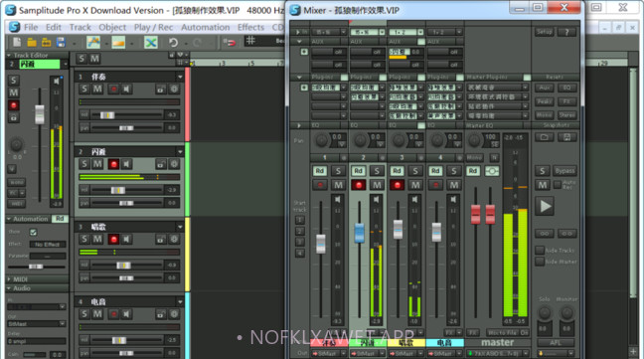Toggle the grid icon in the toolbar

click(x=250, y=40)
